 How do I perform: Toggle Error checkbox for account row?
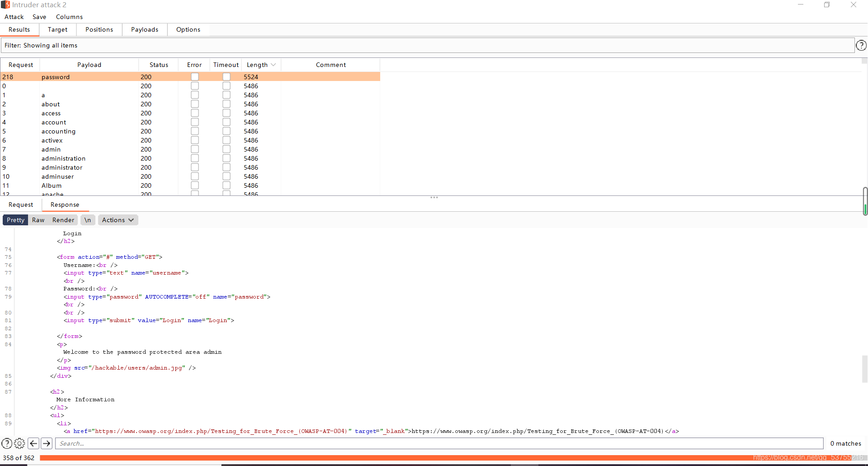coord(195,122)
